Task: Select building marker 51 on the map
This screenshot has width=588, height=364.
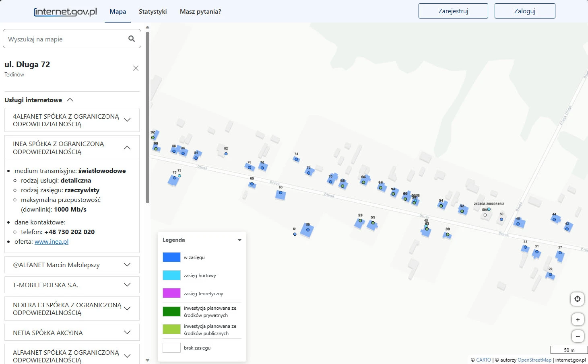Action: 373,222
